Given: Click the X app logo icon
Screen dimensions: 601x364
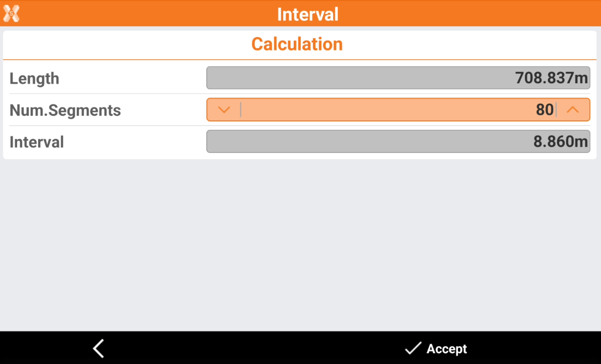Looking at the screenshot, I should pyautogui.click(x=11, y=14).
